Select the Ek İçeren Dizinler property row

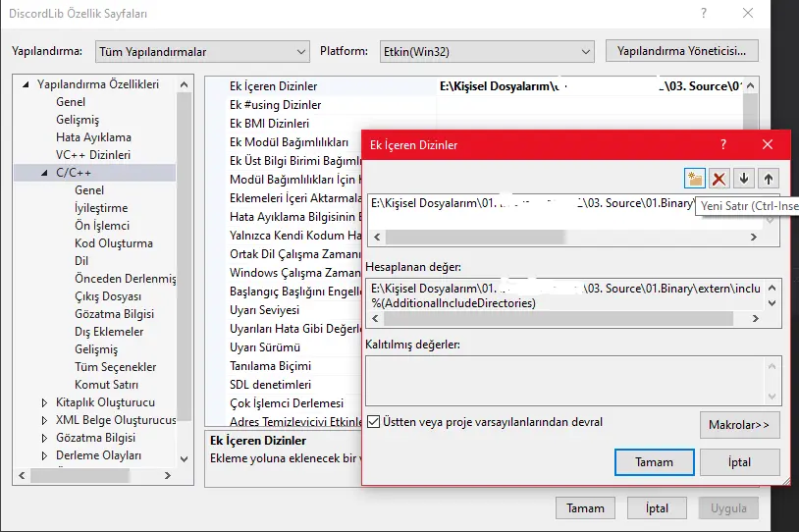pyautogui.click(x=474, y=86)
